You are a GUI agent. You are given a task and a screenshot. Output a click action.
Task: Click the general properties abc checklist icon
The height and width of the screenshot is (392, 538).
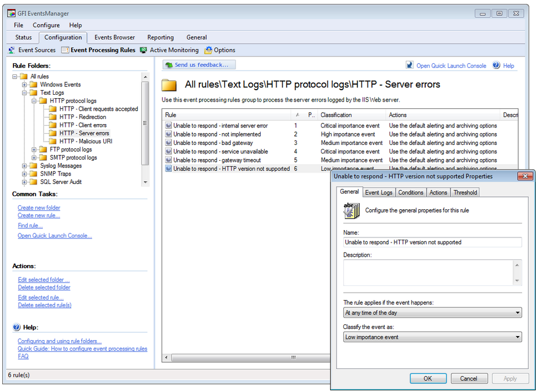[351, 210]
